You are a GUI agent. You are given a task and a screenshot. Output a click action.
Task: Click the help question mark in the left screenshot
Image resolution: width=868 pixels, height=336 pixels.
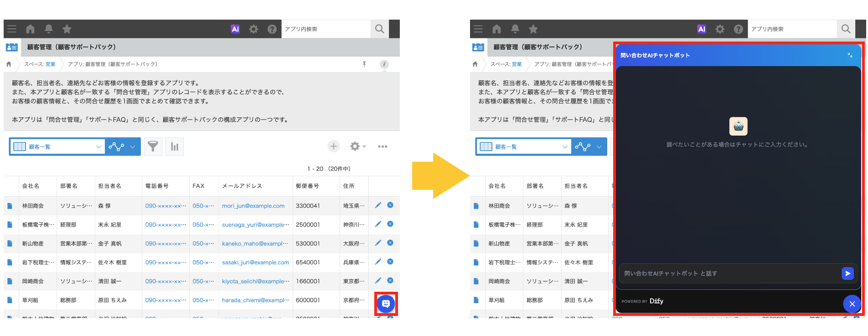coord(272,29)
